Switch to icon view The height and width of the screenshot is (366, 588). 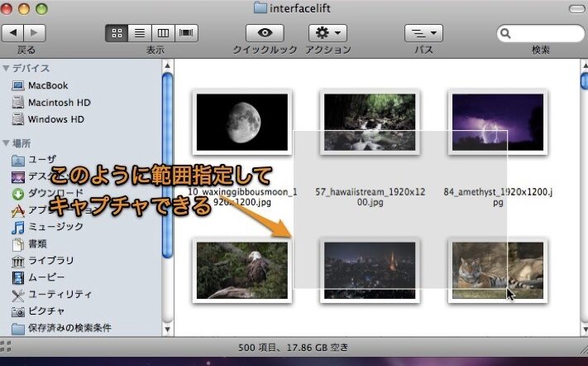(117, 33)
